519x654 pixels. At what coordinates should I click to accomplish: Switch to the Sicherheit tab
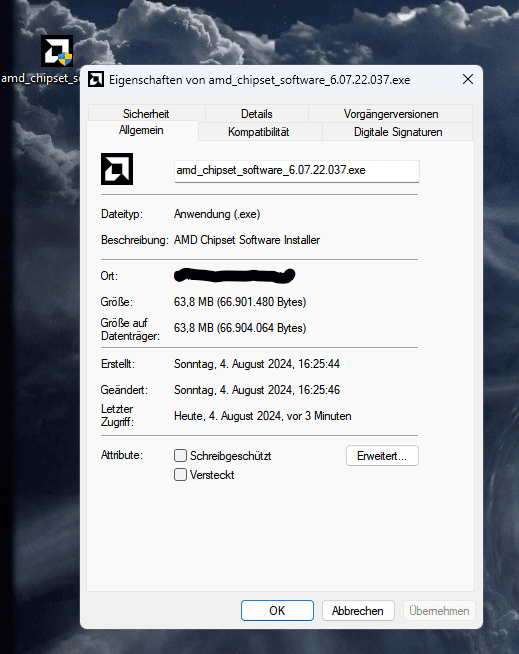pos(146,113)
